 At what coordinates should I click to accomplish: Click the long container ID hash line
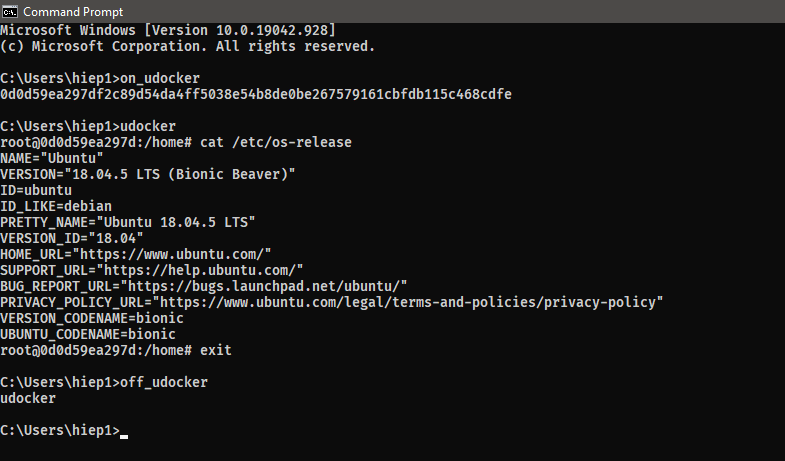(257, 94)
